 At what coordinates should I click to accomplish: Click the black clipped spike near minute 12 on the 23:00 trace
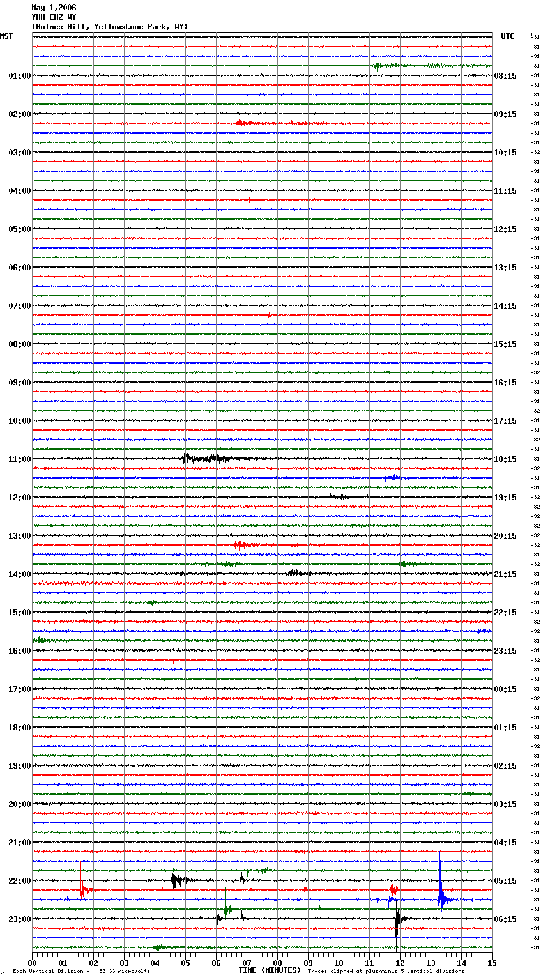(397, 926)
